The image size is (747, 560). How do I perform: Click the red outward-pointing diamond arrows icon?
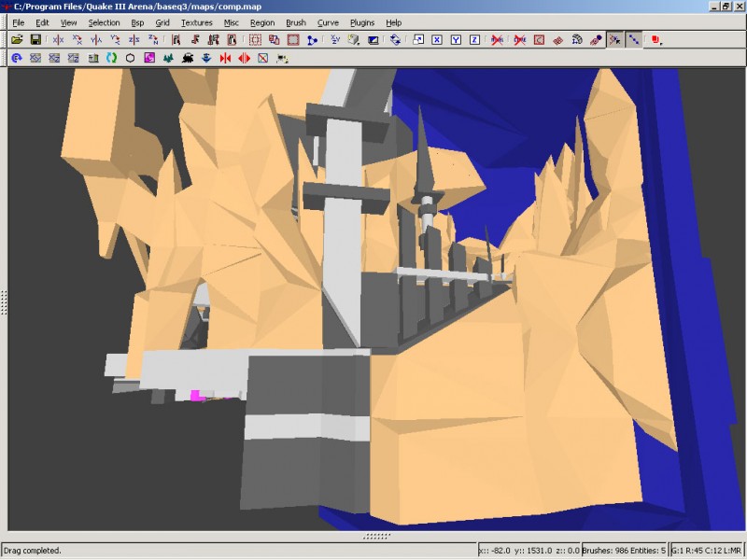tap(245, 58)
